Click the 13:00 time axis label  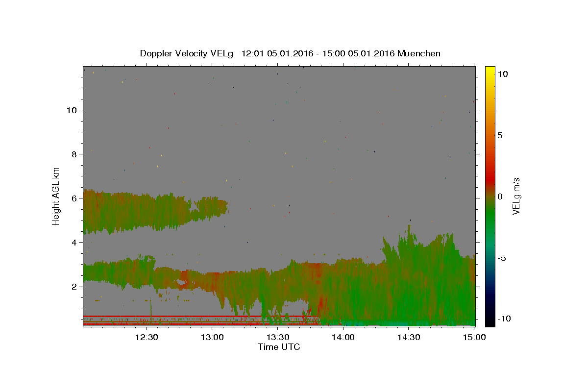click(212, 337)
